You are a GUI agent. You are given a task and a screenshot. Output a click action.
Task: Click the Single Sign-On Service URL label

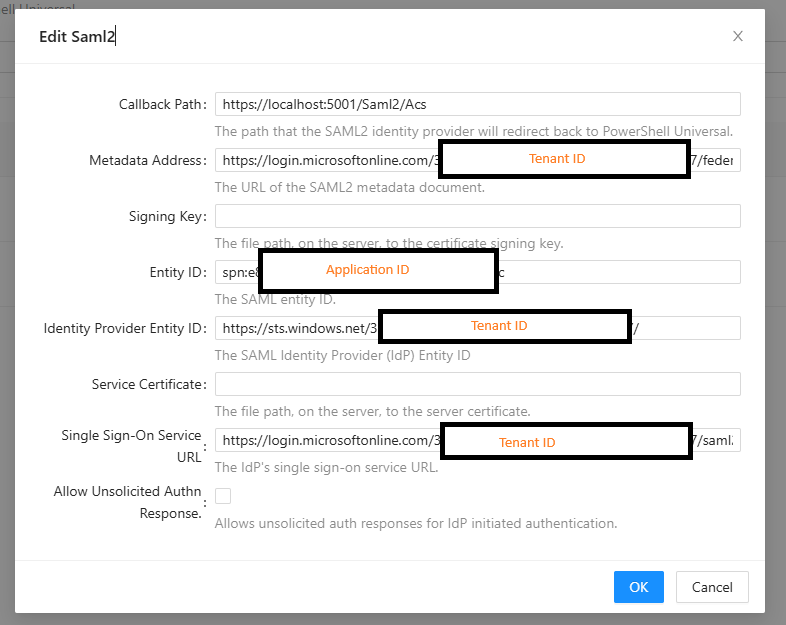132,446
